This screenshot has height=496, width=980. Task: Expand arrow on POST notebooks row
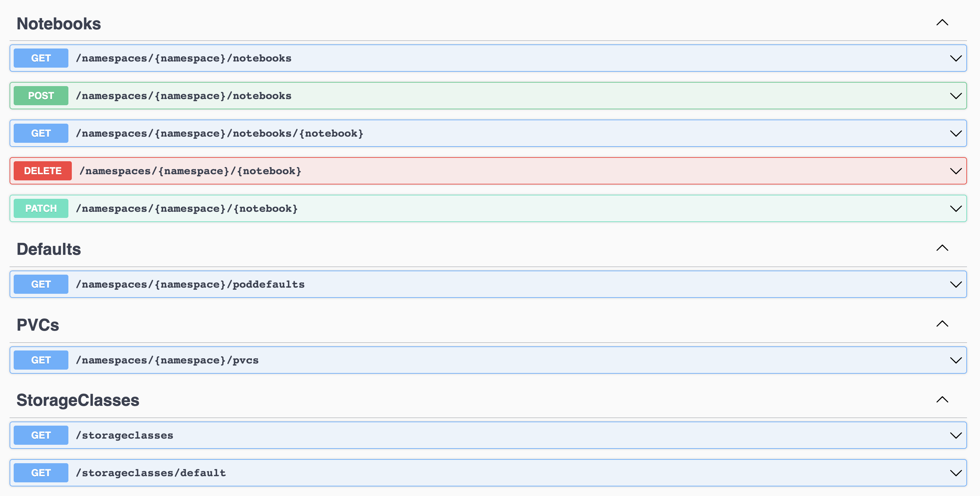[956, 96]
